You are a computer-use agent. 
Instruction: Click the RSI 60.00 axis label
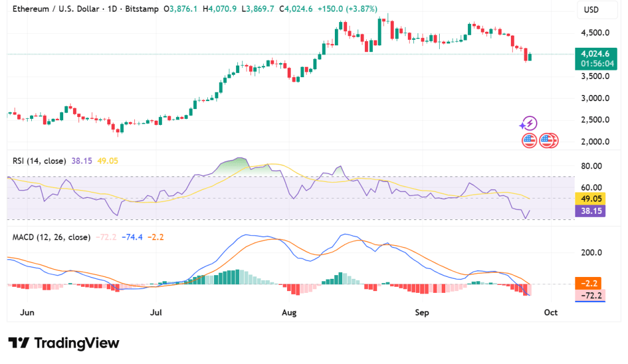[x=592, y=188]
